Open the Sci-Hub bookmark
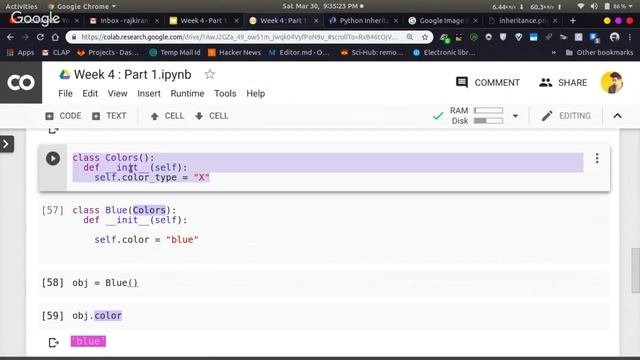640x360 pixels. 372,52
